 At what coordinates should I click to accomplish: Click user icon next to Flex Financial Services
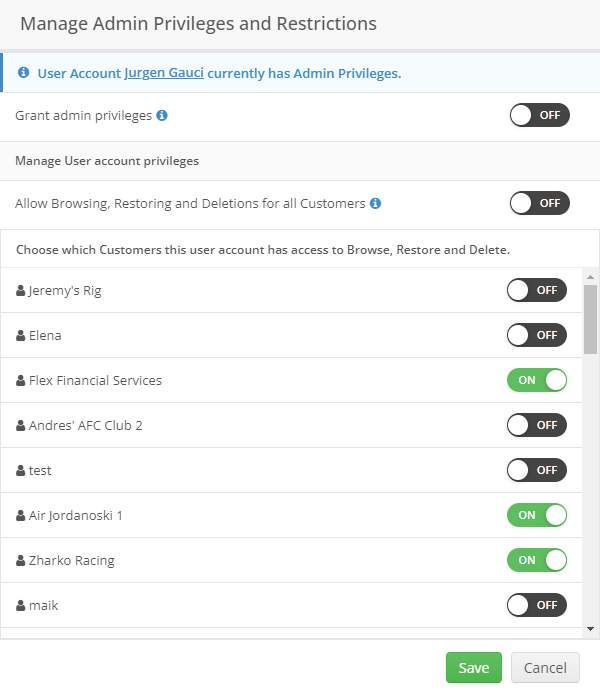pos(20,381)
